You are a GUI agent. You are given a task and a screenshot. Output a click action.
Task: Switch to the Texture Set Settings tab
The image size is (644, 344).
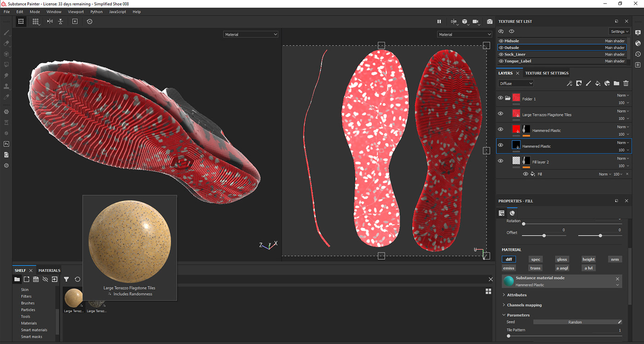[547, 73]
